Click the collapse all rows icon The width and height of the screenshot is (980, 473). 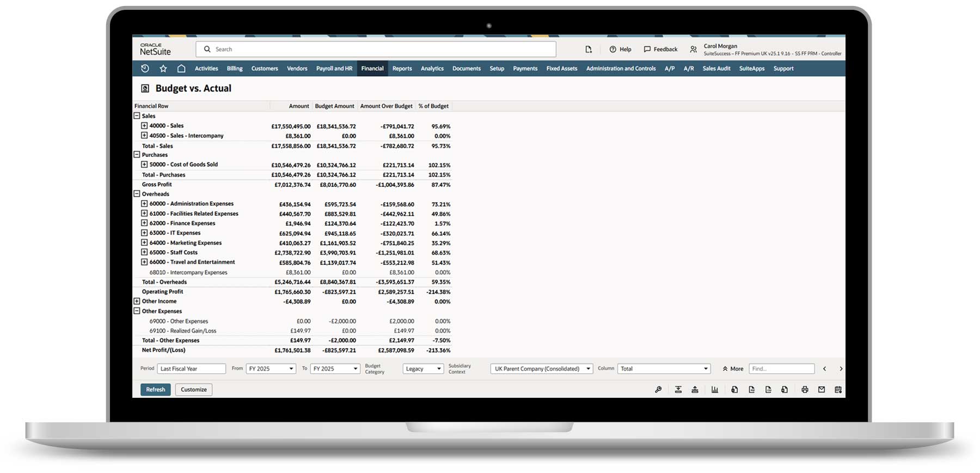(695, 390)
